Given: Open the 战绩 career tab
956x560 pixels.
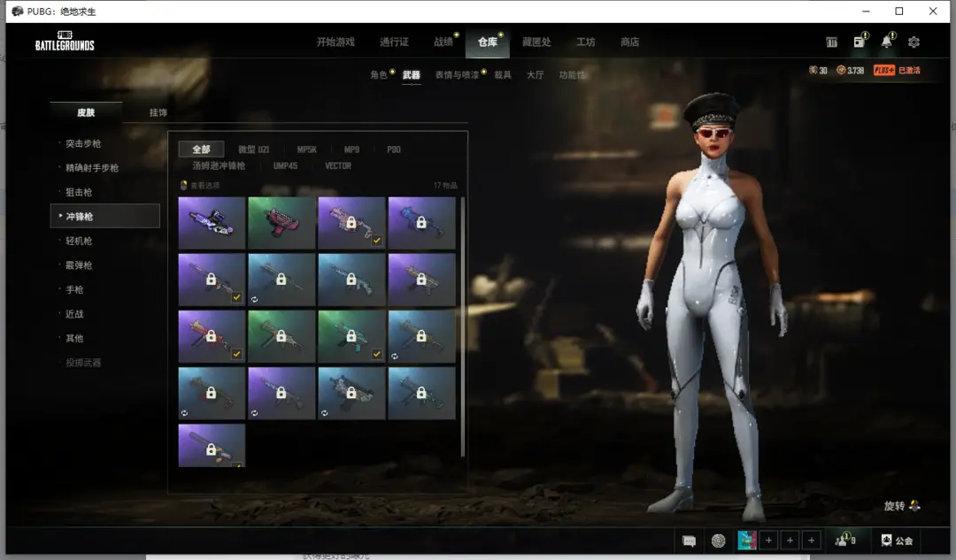Looking at the screenshot, I should (443, 42).
